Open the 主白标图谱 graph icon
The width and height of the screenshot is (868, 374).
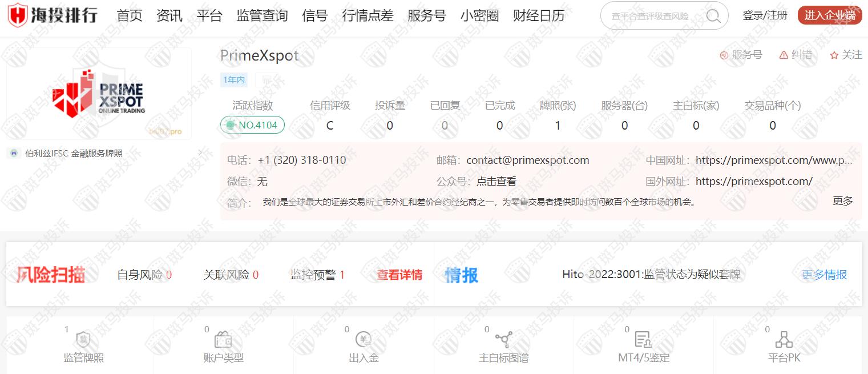503,340
